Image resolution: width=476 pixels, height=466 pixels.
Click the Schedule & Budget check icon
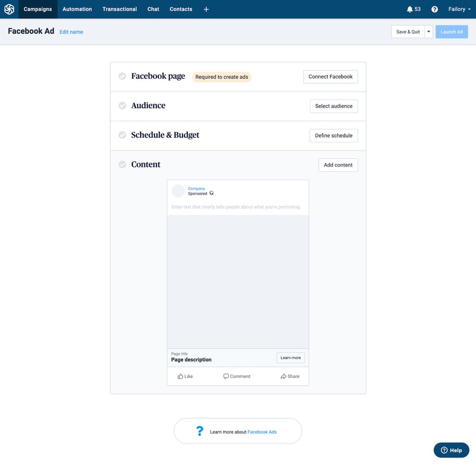122,135
